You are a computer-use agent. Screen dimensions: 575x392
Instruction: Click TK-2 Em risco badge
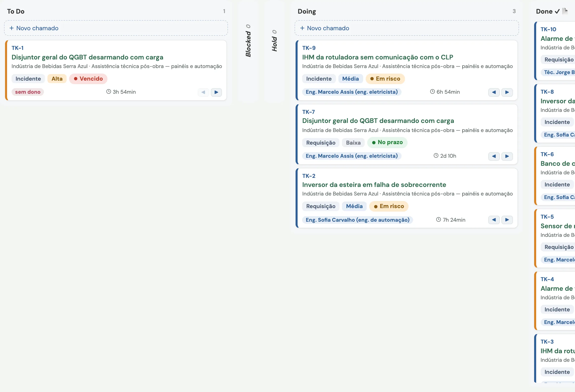click(389, 206)
